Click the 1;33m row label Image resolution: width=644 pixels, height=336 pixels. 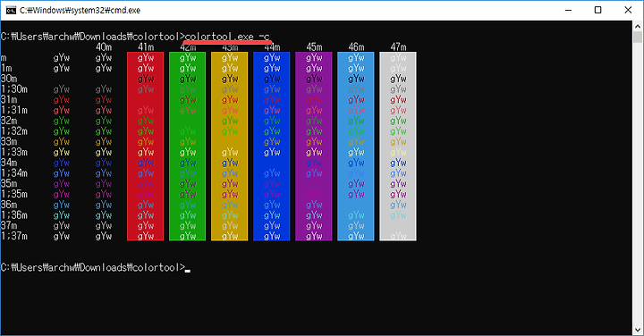tap(14, 152)
